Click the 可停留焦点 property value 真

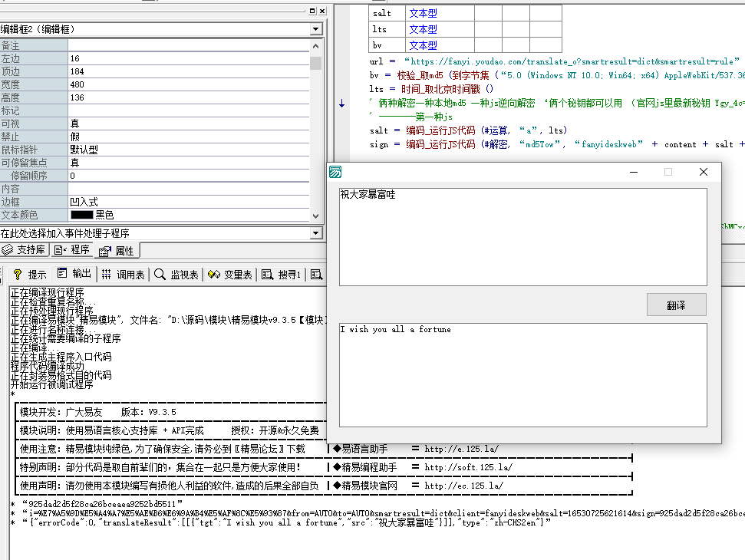[x=189, y=163]
